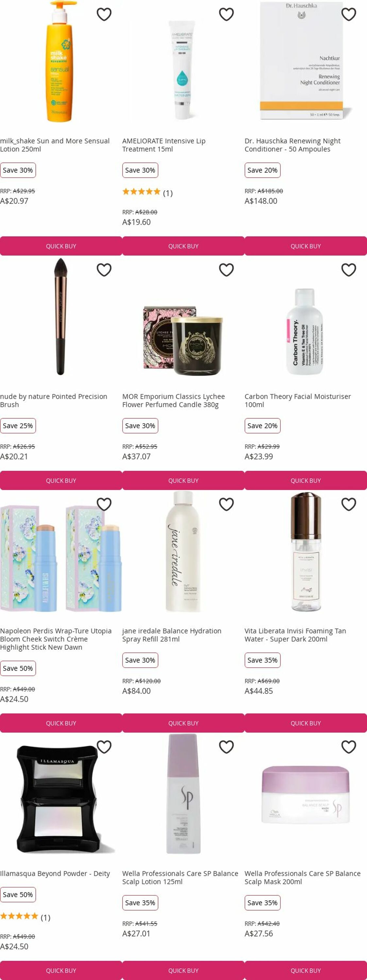Add Illamasqua Beyond Powder to wishlist heart

point(104,747)
